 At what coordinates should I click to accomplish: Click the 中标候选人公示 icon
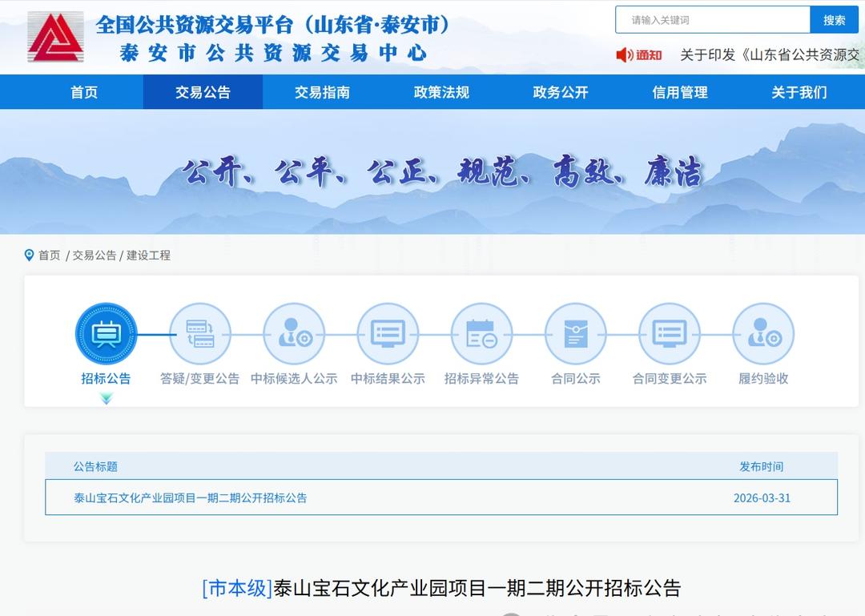click(294, 333)
